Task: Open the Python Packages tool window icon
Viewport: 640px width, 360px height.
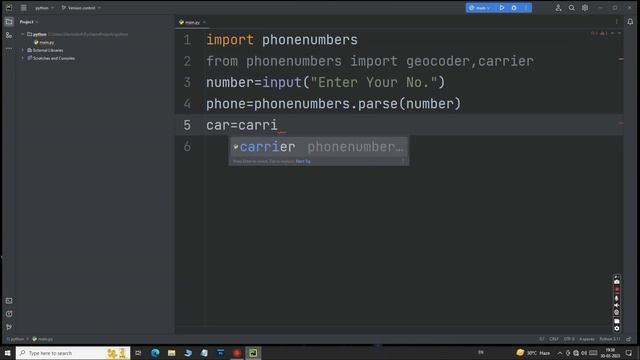Action: [9, 314]
